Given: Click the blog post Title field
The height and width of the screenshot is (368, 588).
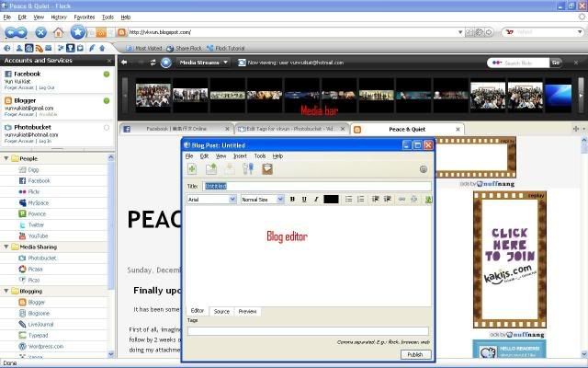Looking at the screenshot, I should (x=317, y=186).
